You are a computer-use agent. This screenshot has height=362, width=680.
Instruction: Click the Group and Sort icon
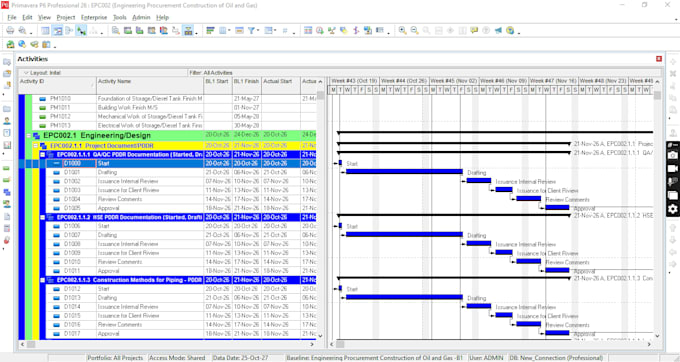[268, 30]
